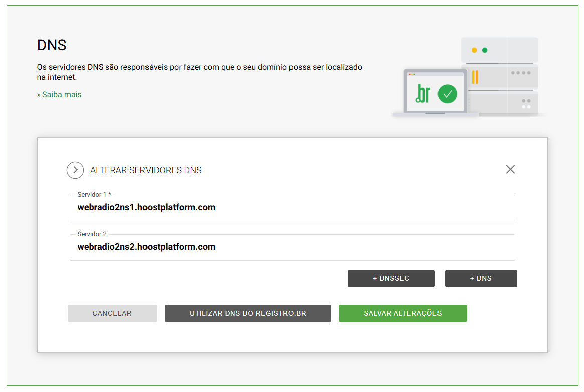Click the Servidor 1 field label
Viewport: 584px width, 392px height.
[94, 194]
